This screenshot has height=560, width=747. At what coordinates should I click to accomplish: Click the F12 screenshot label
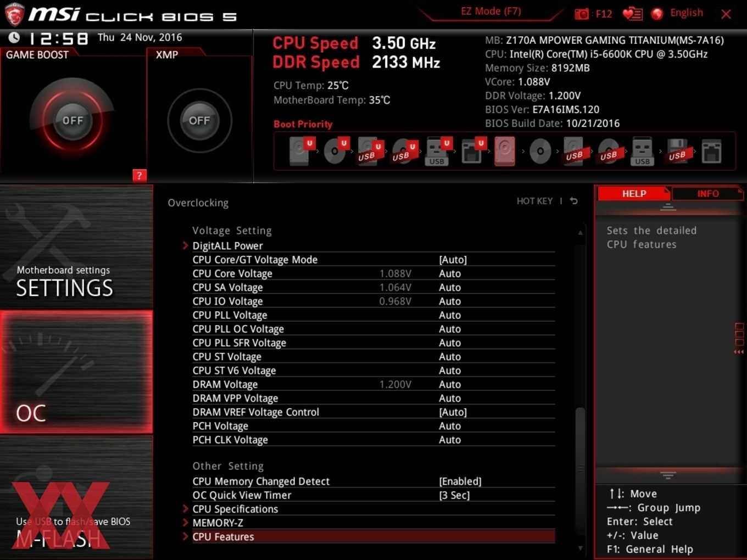coord(604,14)
